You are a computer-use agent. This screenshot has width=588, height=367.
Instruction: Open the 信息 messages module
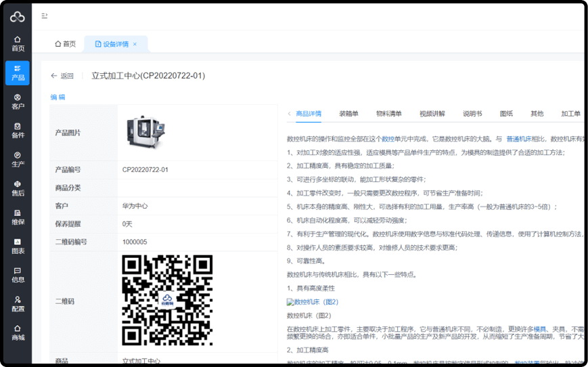tap(18, 274)
